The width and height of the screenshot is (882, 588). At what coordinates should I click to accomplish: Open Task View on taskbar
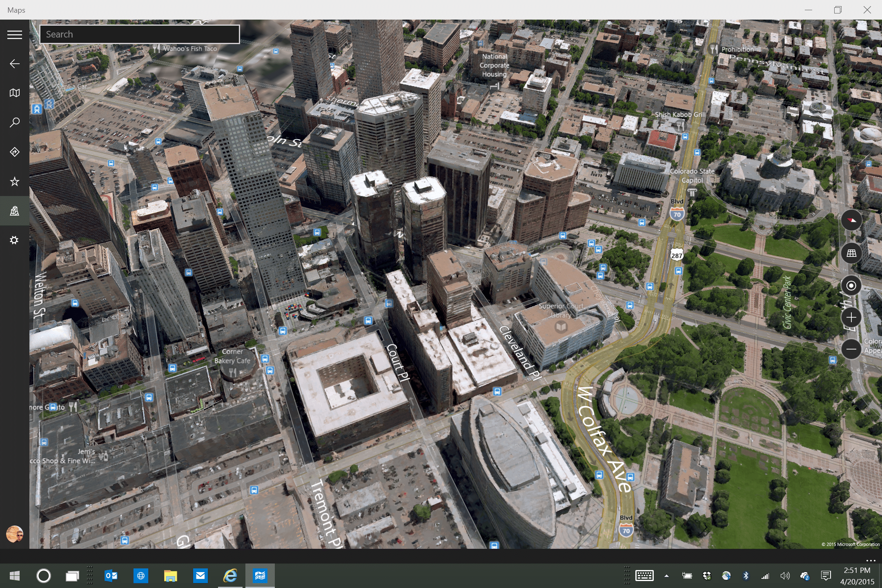click(72, 576)
